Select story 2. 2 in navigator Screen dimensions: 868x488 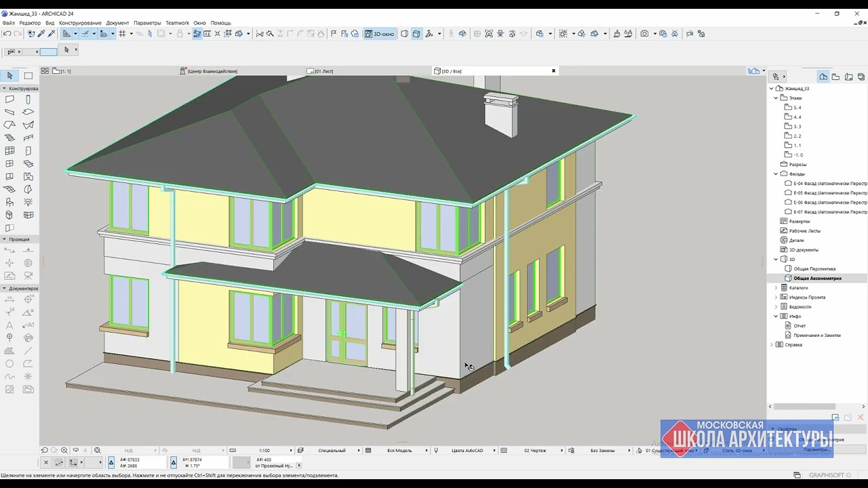(797, 136)
